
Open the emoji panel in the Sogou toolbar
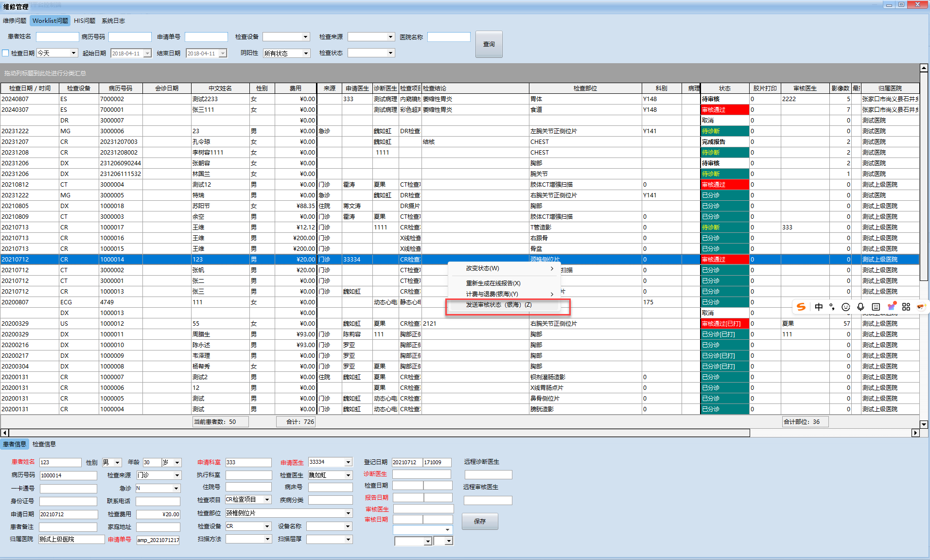pos(846,307)
